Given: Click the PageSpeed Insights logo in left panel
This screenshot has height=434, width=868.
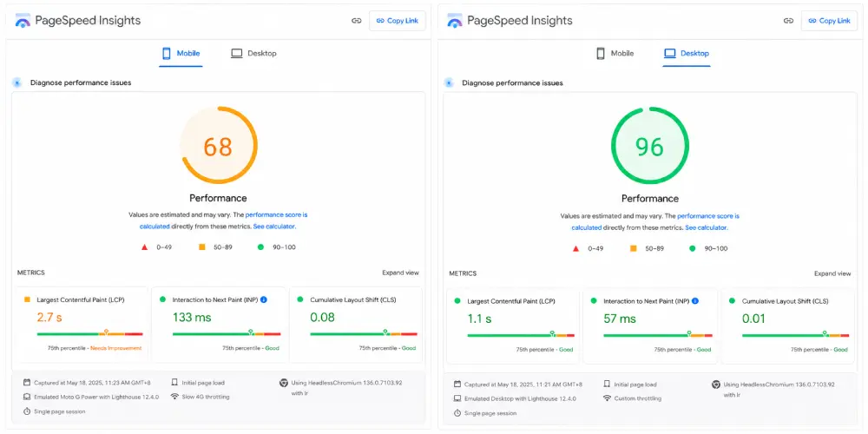Looking at the screenshot, I should click(x=23, y=21).
